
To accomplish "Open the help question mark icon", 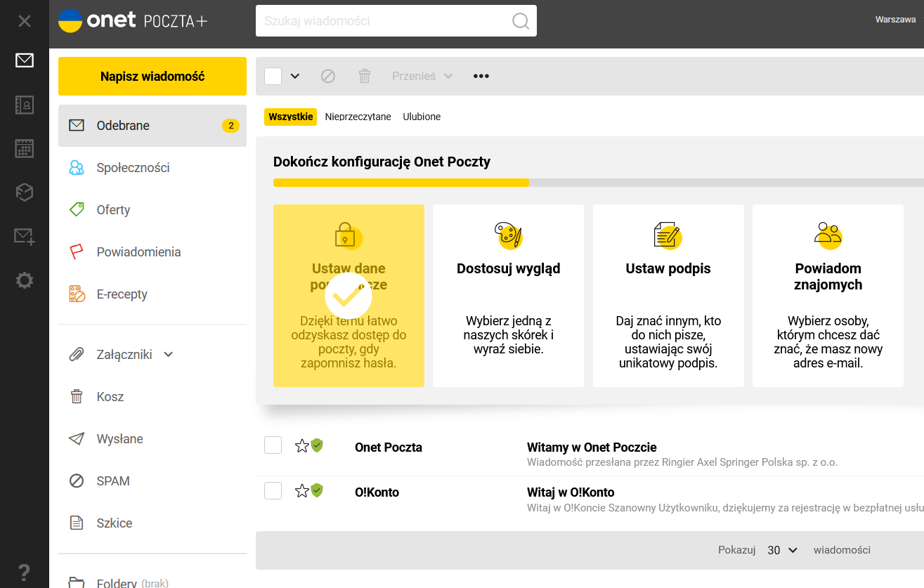I will tap(25, 572).
